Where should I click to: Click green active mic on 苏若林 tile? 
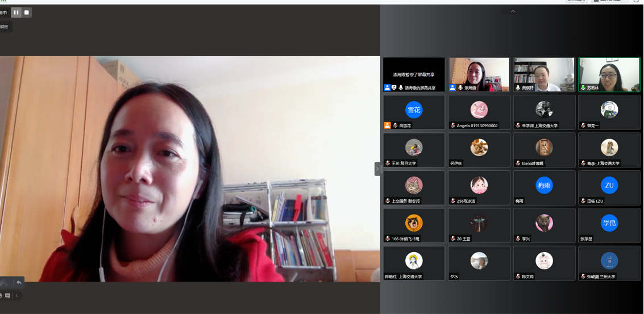pos(583,87)
